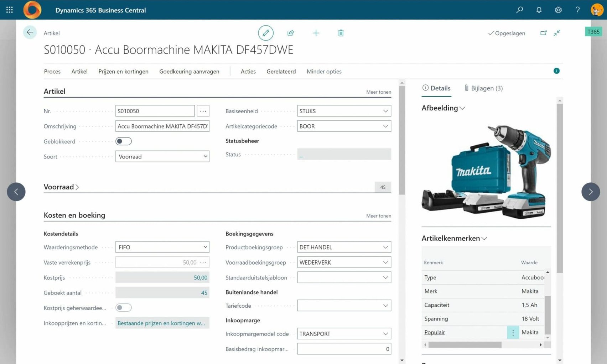This screenshot has height=364, width=607.
Task: Click Minder opties
Action: pos(324,71)
